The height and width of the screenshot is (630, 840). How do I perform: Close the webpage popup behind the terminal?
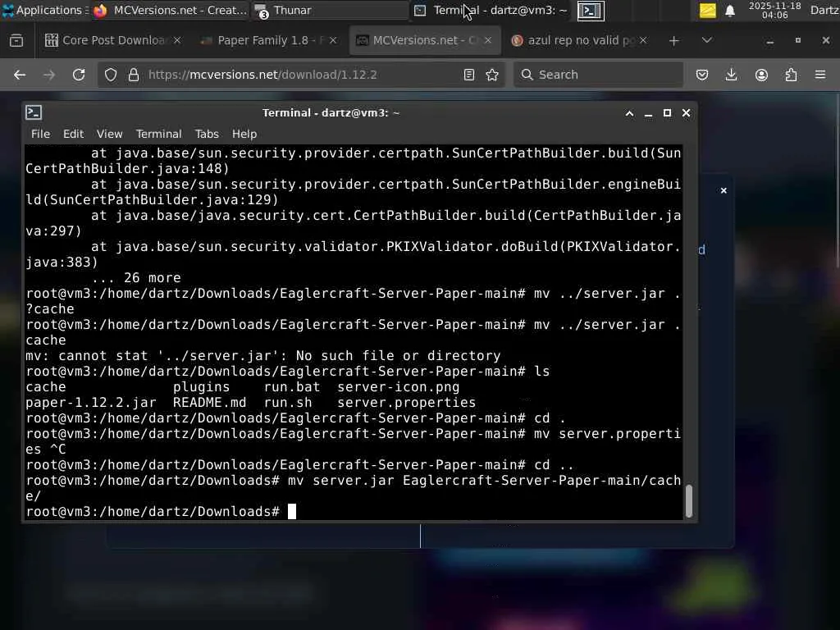724,190
